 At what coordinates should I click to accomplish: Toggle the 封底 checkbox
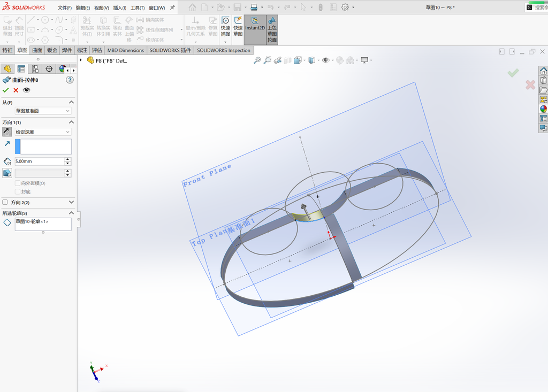(18, 191)
